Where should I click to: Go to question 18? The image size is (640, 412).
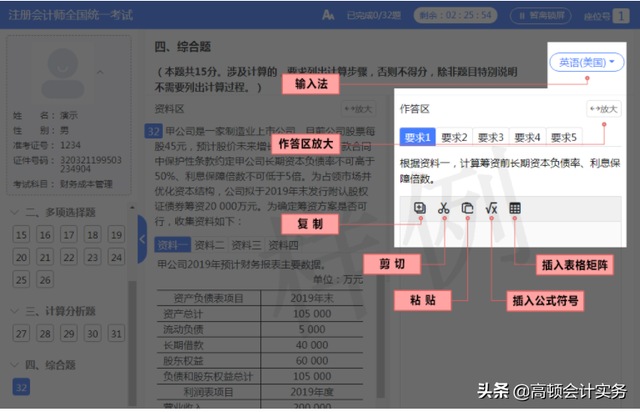point(92,235)
